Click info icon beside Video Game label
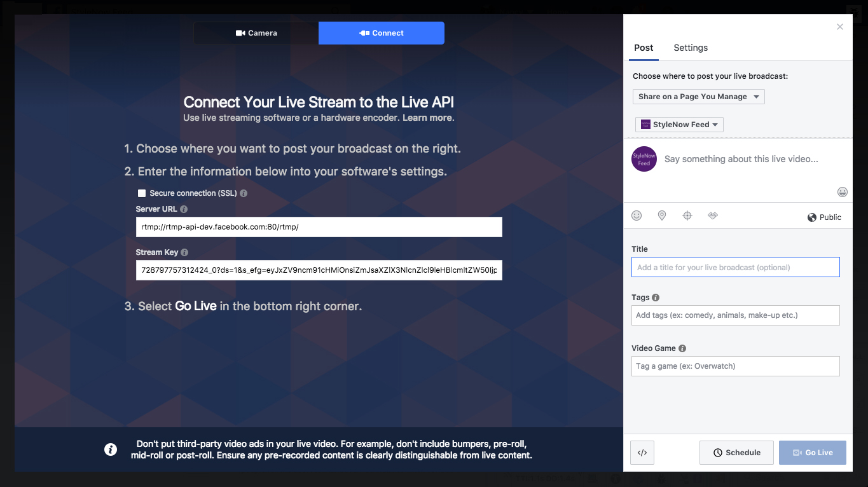 (x=682, y=348)
